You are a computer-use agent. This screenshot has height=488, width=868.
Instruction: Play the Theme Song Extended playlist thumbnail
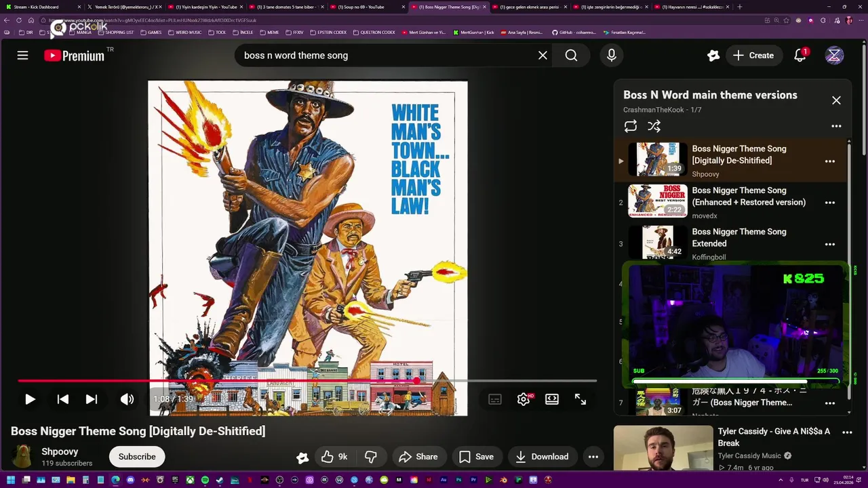pos(658,243)
